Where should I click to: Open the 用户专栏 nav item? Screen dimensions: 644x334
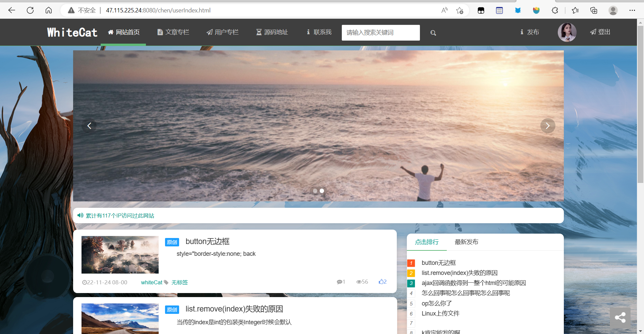222,32
